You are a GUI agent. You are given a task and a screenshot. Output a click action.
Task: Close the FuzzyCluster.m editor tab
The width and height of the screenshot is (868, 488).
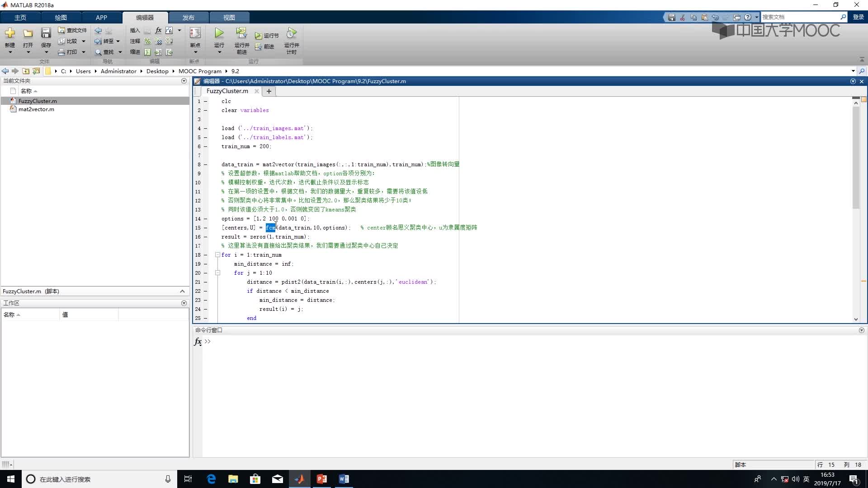257,91
